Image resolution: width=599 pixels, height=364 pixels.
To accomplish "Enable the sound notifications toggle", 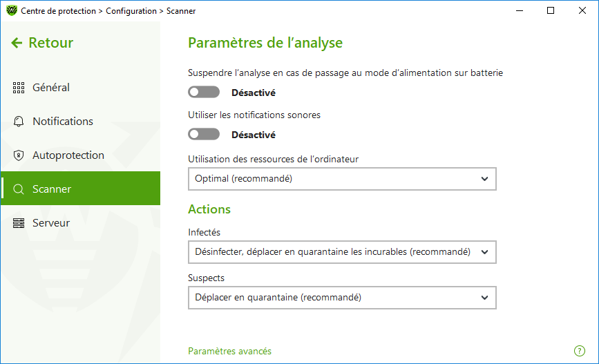I will tap(204, 134).
